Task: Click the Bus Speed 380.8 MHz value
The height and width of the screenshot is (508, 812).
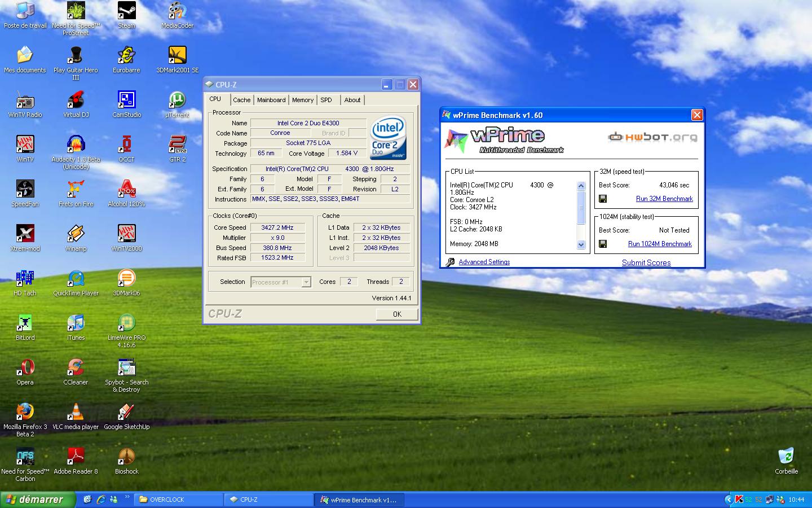Action: click(x=277, y=248)
